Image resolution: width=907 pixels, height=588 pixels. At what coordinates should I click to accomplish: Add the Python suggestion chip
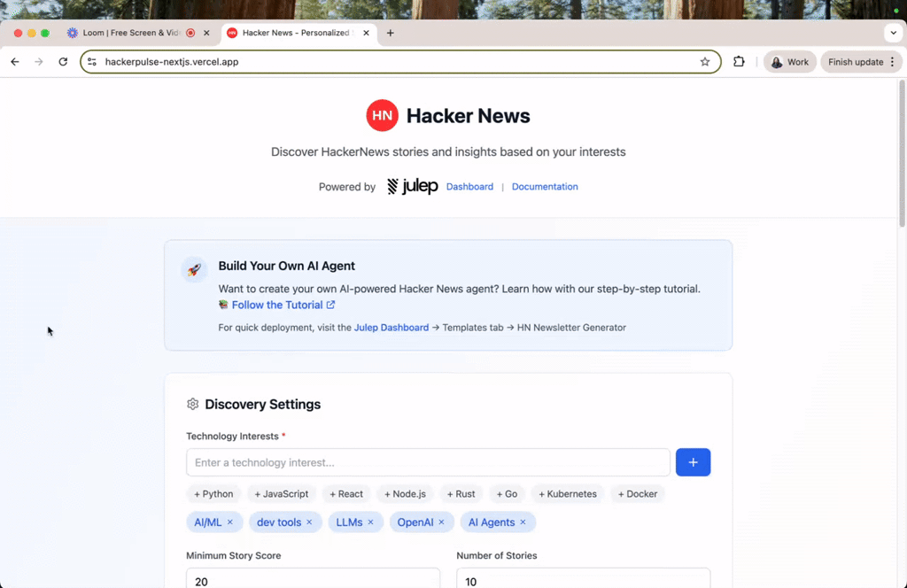point(213,494)
